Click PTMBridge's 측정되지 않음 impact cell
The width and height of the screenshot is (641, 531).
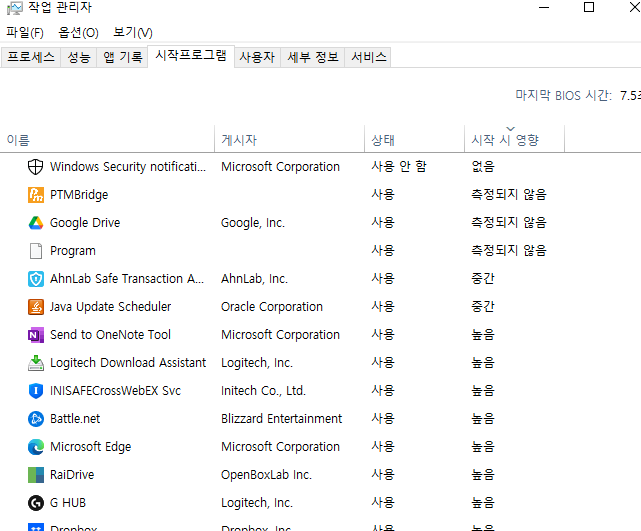(509, 194)
